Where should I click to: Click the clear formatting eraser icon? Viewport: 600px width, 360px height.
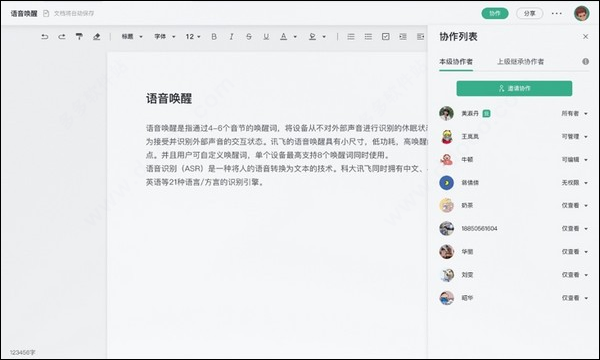96,37
